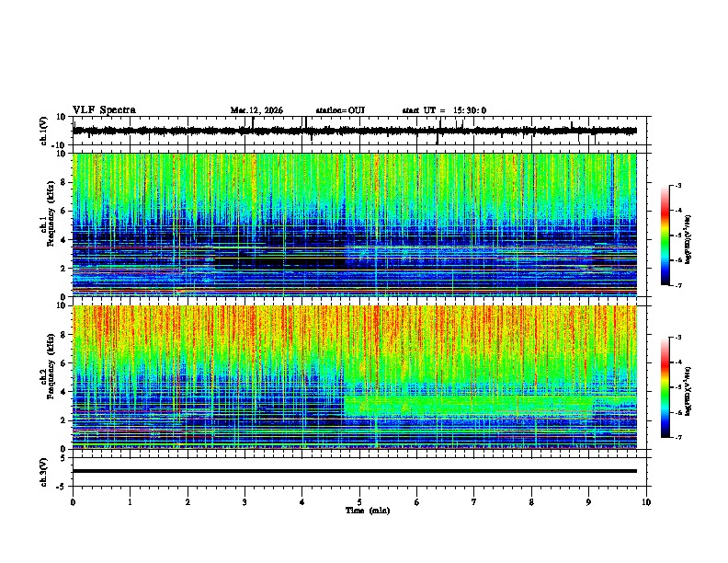
Task: Click the log(PSD) label beside the ch.1 color bar
Action: [x=688, y=240]
